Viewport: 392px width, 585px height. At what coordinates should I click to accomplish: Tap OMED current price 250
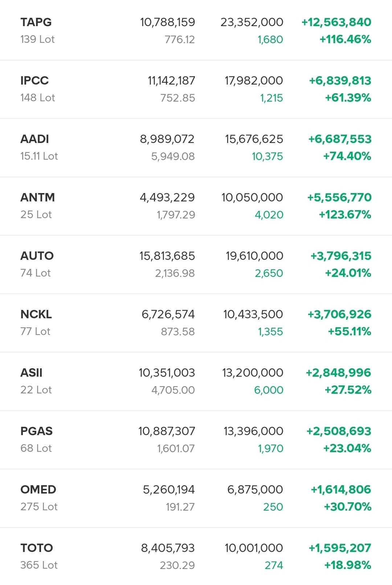click(x=273, y=507)
